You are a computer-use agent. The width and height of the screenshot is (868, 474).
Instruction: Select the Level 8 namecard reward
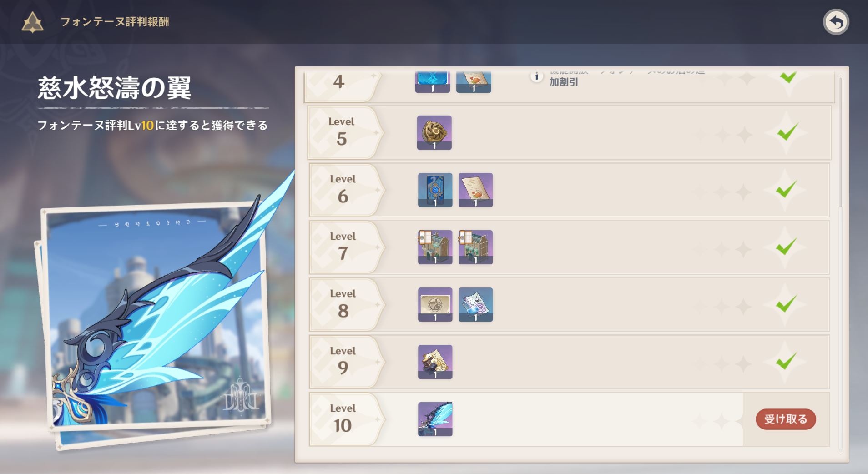[435, 304]
